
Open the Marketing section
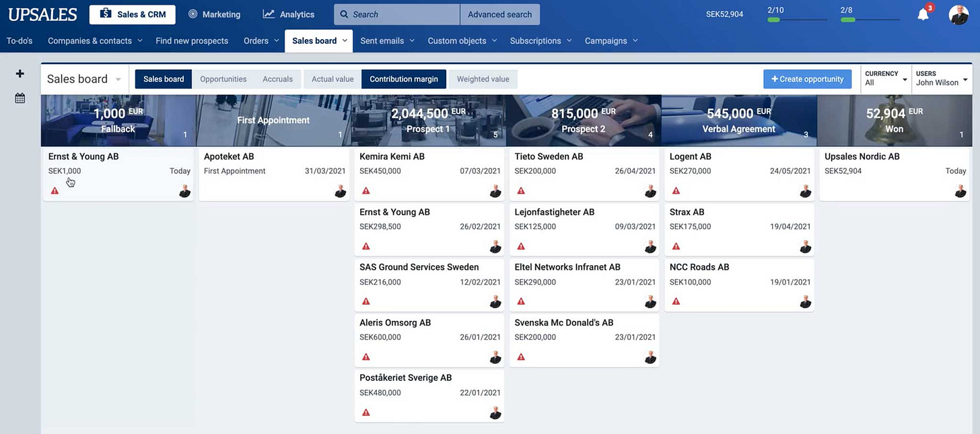(214, 14)
